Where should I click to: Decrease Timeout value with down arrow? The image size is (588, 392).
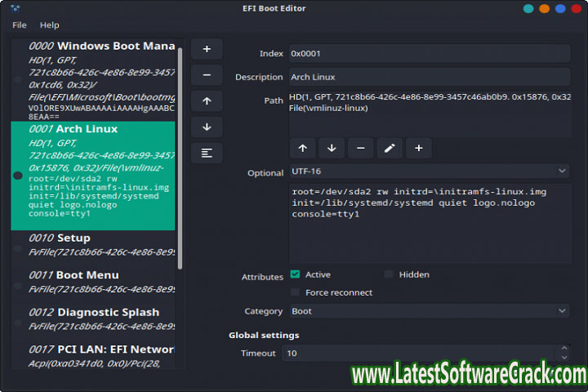click(564, 358)
